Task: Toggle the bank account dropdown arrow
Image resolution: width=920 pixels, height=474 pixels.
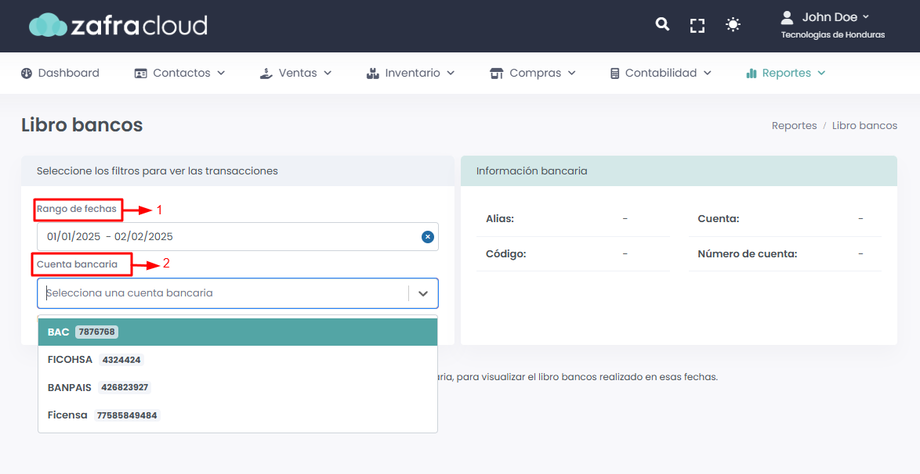Action: tap(423, 293)
